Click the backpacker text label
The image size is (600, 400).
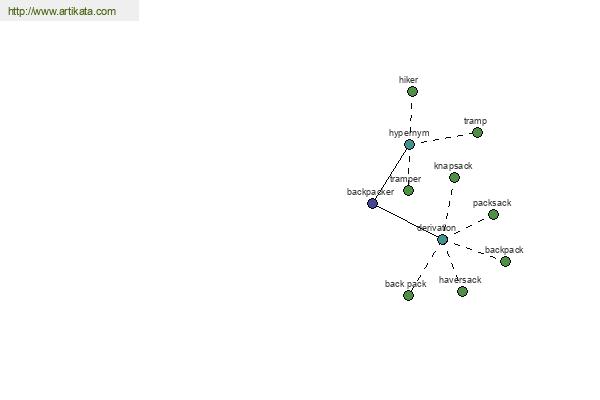point(370,192)
